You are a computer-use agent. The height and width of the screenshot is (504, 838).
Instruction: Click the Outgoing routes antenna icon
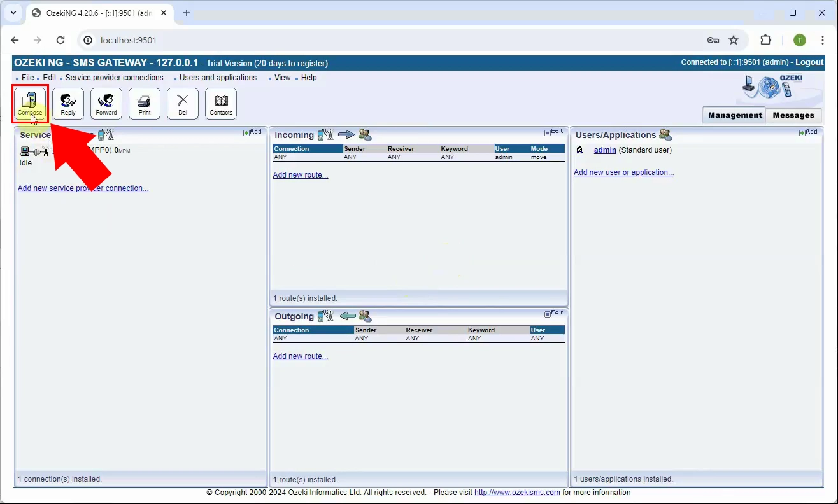tap(325, 316)
